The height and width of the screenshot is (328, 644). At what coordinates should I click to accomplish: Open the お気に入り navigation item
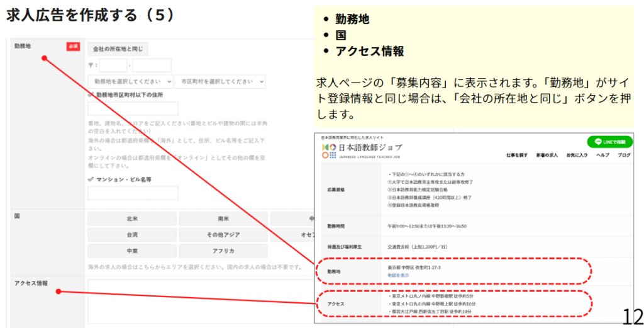[577, 155]
